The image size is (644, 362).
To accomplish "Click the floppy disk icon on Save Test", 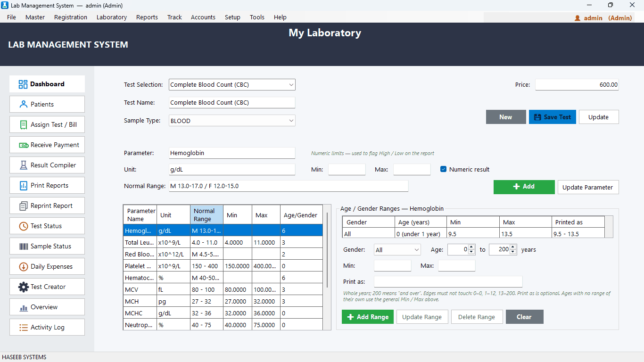I will click(x=537, y=117).
